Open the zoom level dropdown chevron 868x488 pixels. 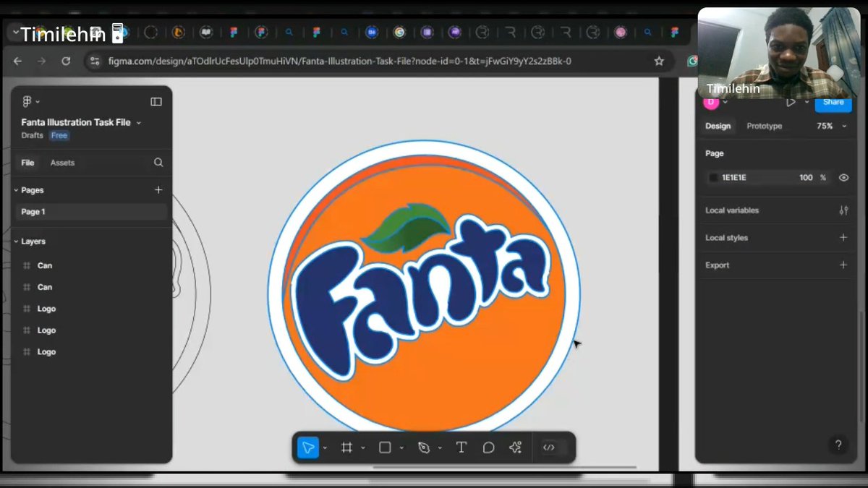844,126
